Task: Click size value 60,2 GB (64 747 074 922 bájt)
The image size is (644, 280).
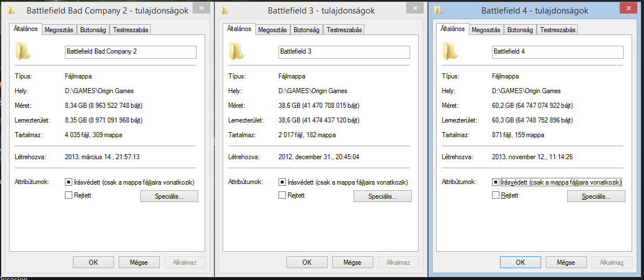Action: point(533,106)
